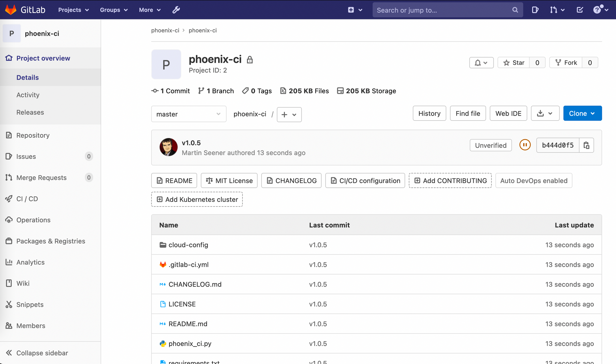
Task: Open the Web IDE
Action: pos(508,114)
